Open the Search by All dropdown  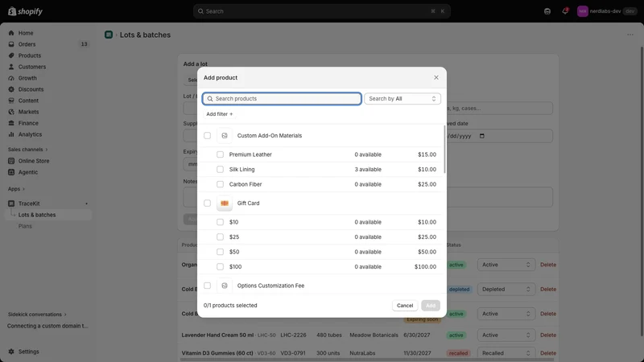(402, 98)
